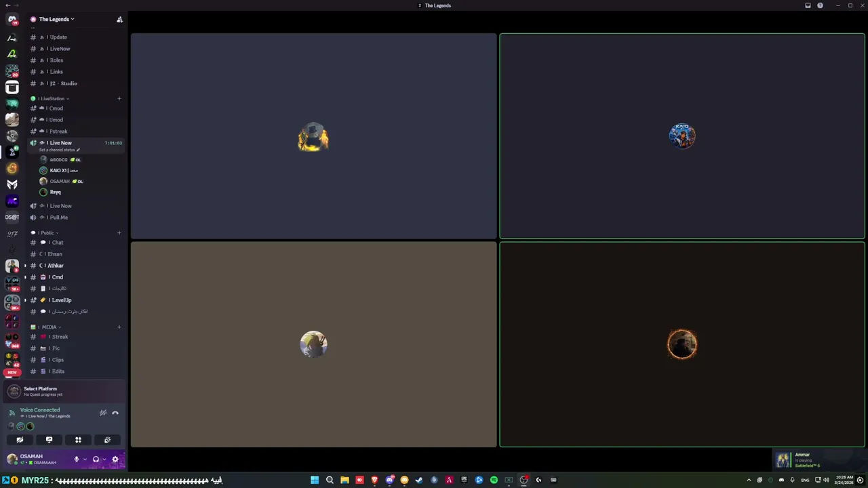Open Steam from taskbar
This screenshot has height=488, width=868.
tap(419, 480)
